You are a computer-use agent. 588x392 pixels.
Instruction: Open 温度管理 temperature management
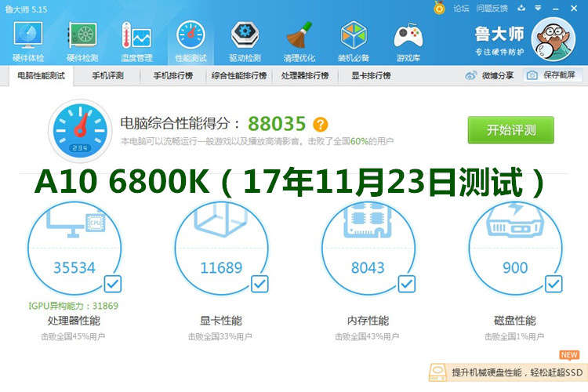[x=136, y=42]
